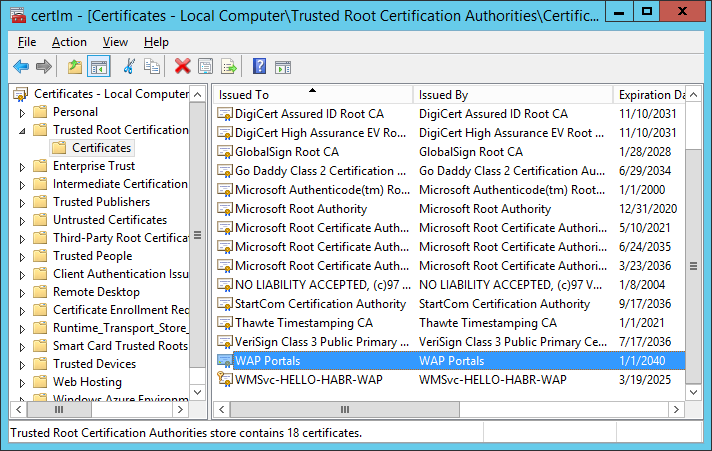This screenshot has height=451, width=712.
Task: Click the blue Help question mark icon
Action: tap(259, 67)
